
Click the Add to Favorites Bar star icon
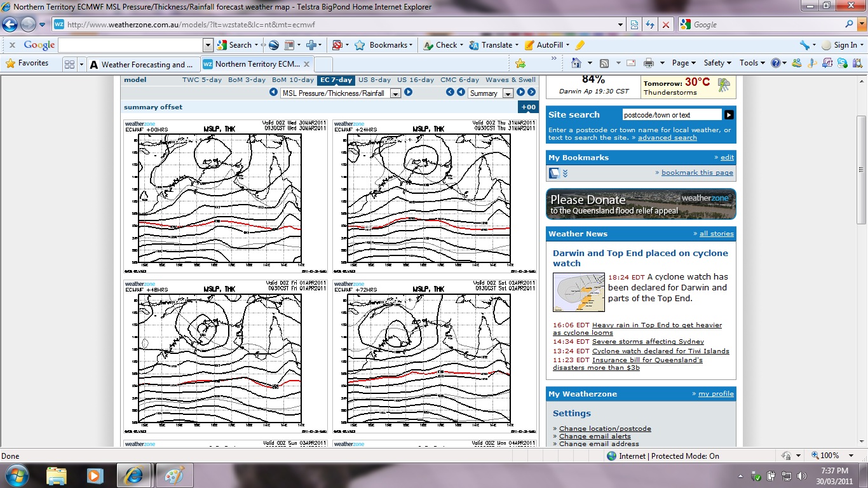tap(520, 64)
